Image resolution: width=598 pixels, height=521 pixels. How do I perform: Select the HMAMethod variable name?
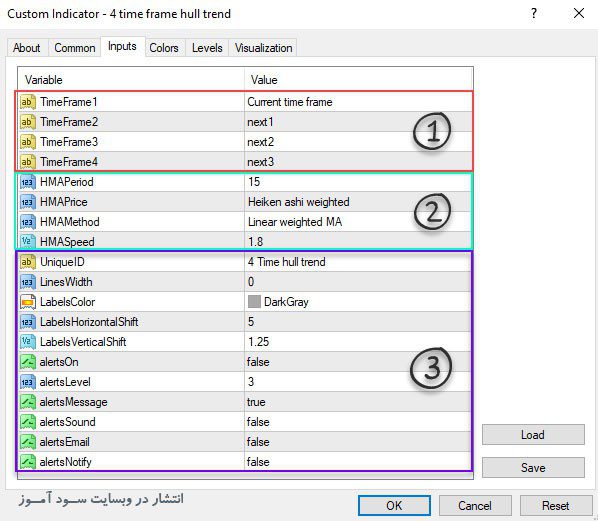click(x=70, y=222)
